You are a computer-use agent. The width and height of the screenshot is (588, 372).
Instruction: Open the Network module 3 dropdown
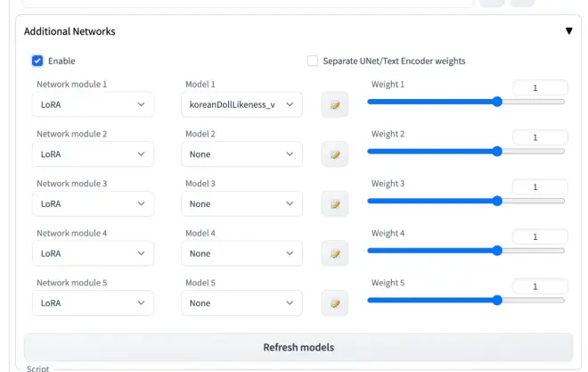(x=93, y=203)
